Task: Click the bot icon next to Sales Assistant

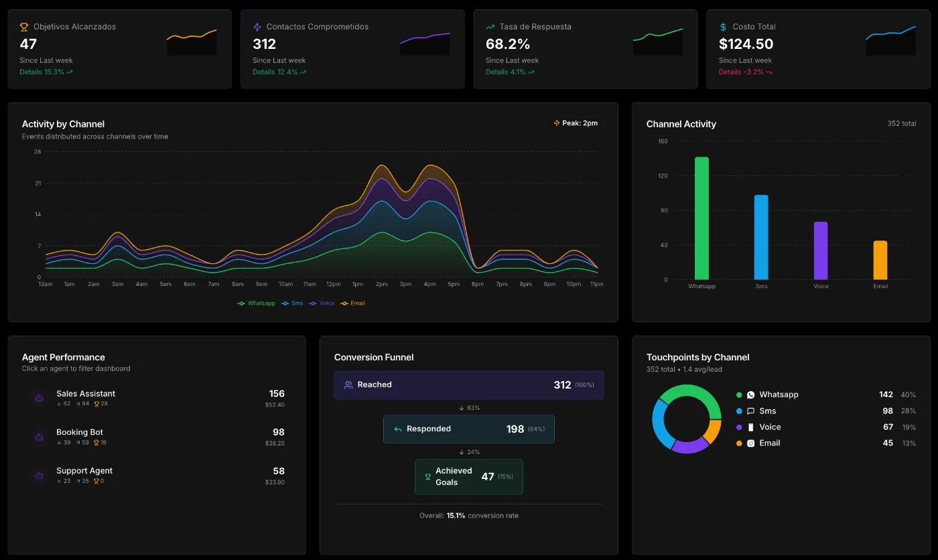Action: [39, 398]
